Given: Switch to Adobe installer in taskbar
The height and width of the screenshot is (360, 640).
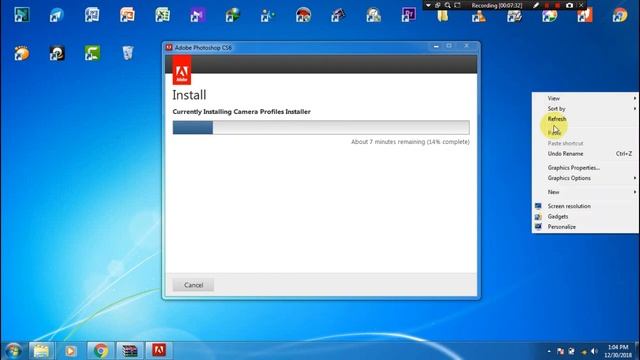Looking at the screenshot, I should pyautogui.click(x=159, y=350).
